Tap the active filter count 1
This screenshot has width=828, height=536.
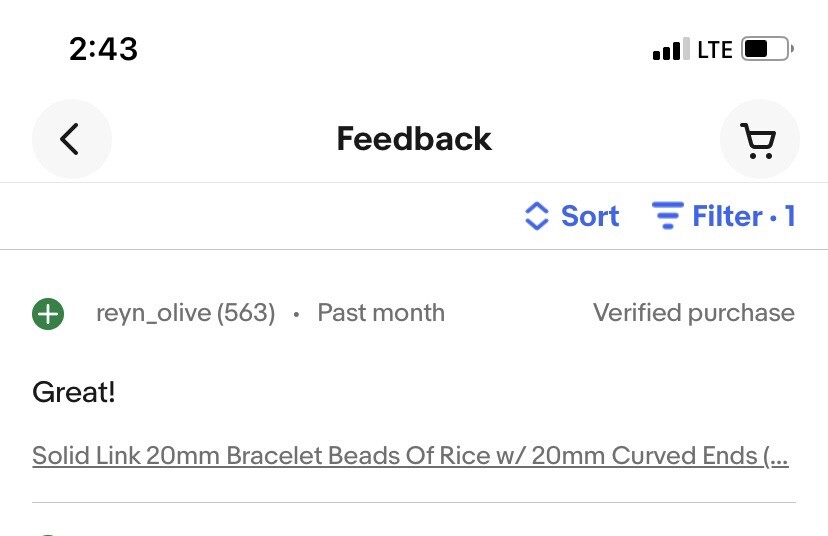pyautogui.click(x=790, y=216)
